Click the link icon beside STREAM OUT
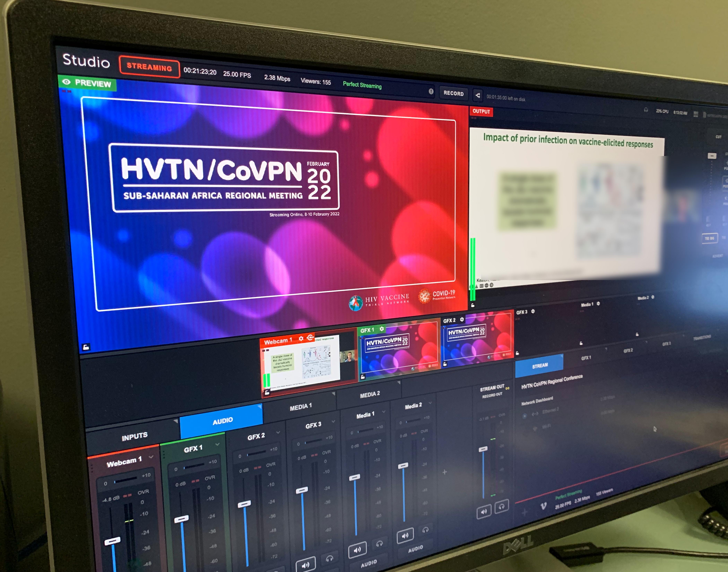The height and width of the screenshot is (572, 728). (507, 388)
